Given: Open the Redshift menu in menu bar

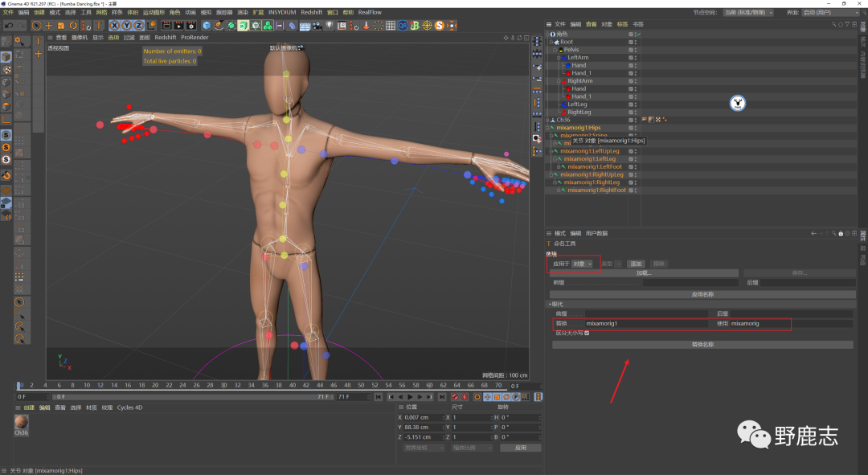Looking at the screenshot, I should pyautogui.click(x=310, y=13).
